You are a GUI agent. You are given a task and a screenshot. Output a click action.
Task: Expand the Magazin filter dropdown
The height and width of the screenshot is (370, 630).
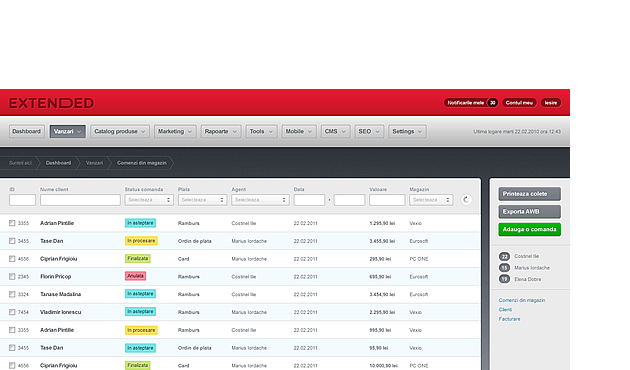(x=431, y=200)
